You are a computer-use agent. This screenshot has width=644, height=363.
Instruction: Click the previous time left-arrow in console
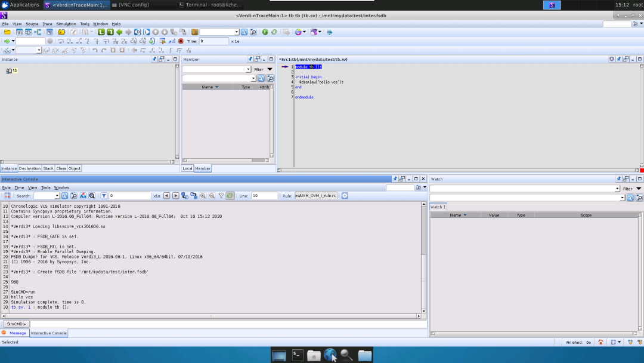tap(166, 196)
